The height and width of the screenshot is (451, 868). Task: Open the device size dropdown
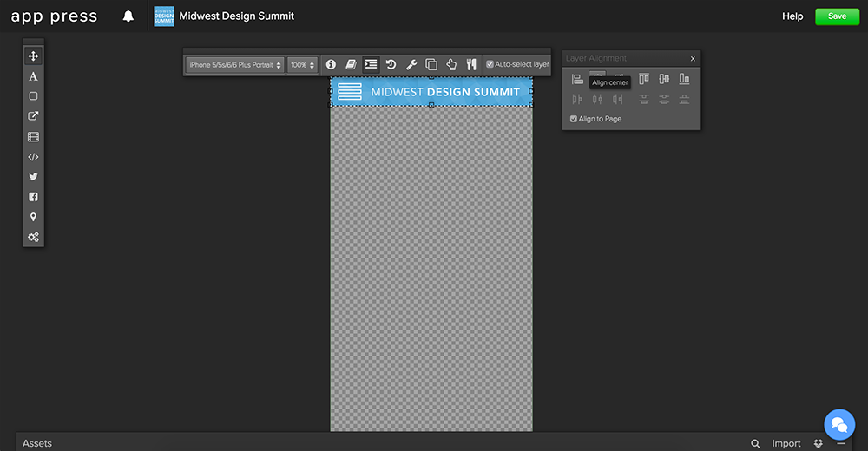pyautogui.click(x=235, y=65)
